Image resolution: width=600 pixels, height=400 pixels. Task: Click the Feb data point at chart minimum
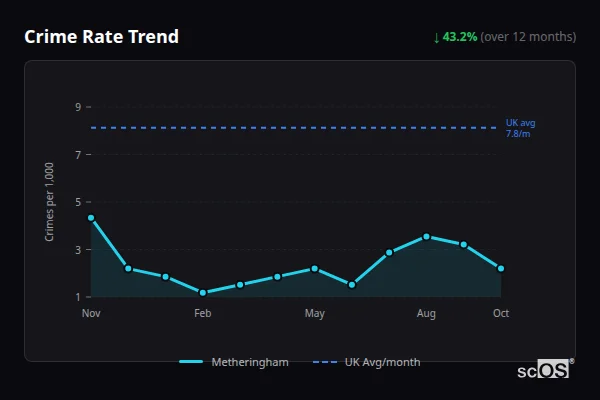[x=203, y=293]
